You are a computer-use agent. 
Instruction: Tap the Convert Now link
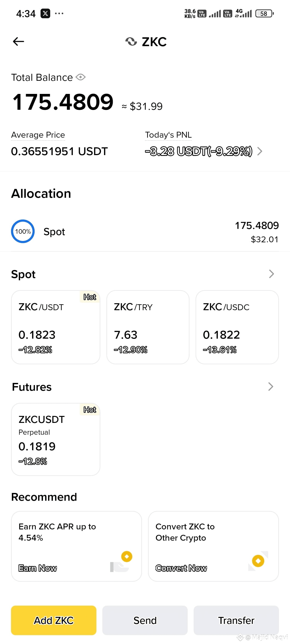(181, 568)
